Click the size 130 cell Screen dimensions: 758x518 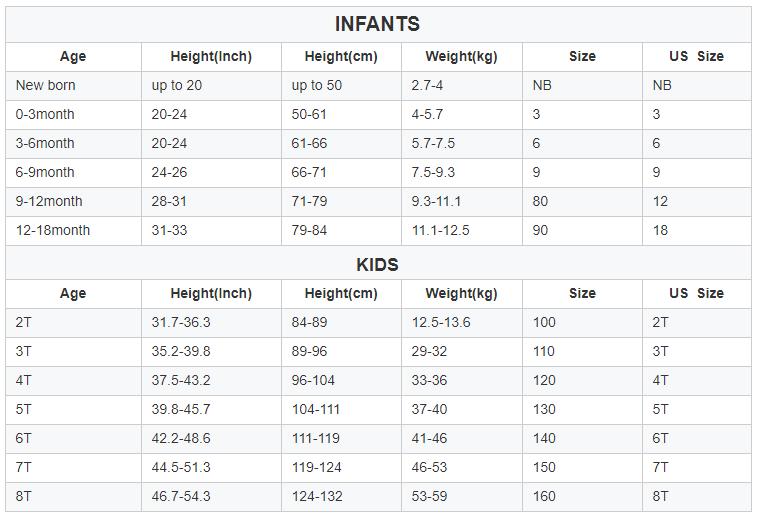coord(545,410)
